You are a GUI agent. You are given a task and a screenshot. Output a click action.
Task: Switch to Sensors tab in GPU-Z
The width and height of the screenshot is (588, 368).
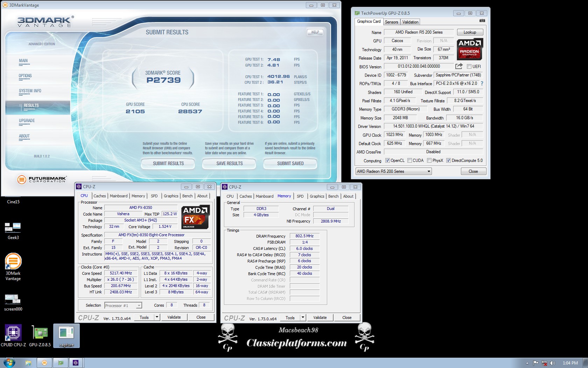pyautogui.click(x=391, y=22)
